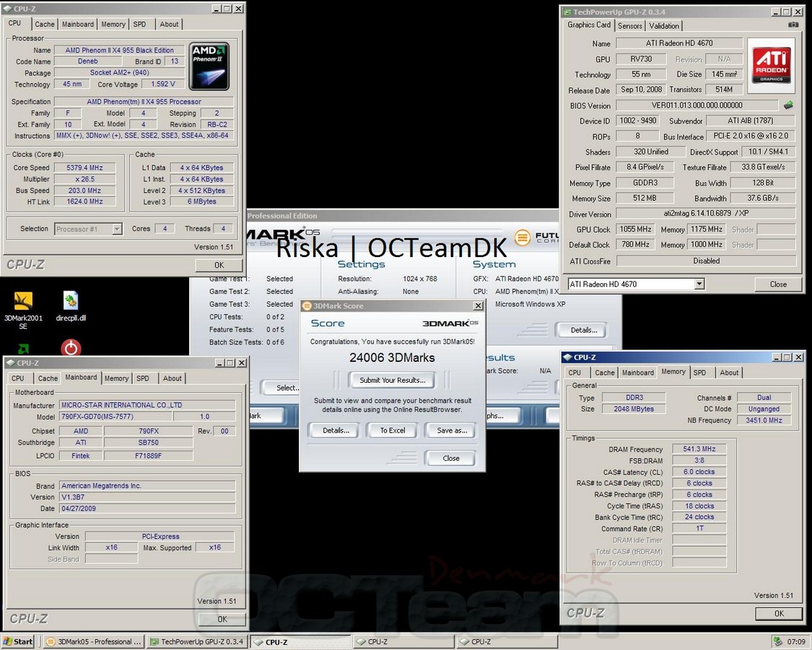Switch to TechPowerUp GPU-Z taskbar item
812x650 pixels.
196,641
